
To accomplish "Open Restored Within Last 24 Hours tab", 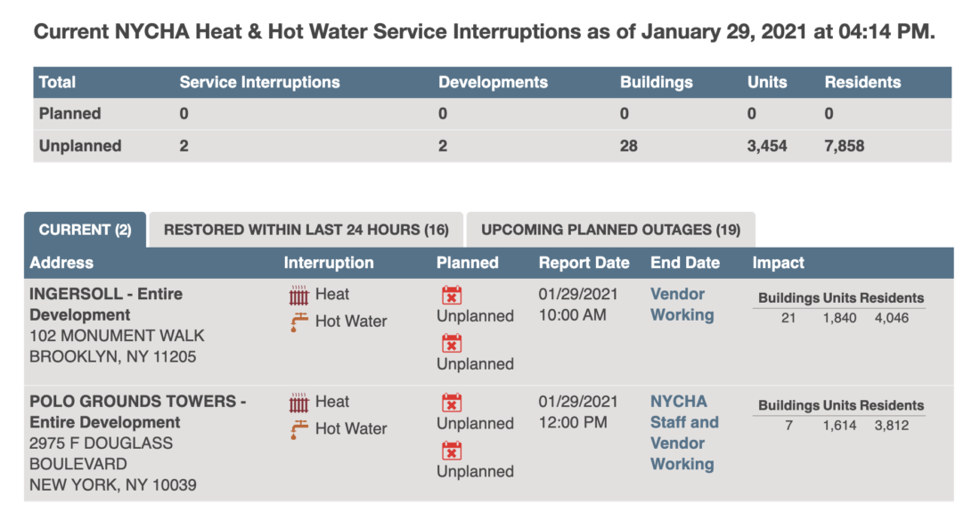I will (x=306, y=230).
